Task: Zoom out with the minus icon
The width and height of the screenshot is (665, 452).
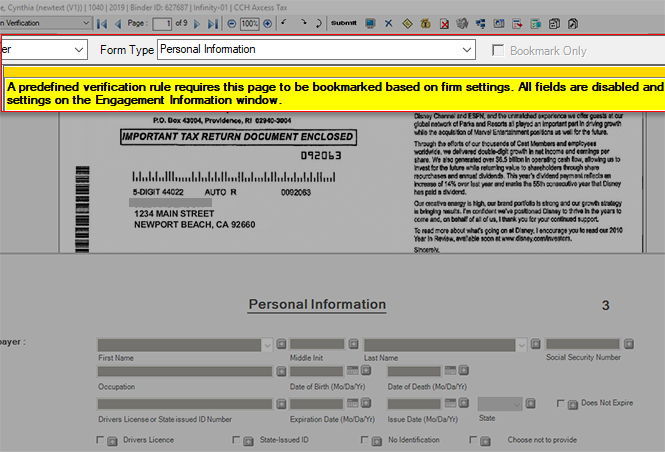Action: pos(232,24)
